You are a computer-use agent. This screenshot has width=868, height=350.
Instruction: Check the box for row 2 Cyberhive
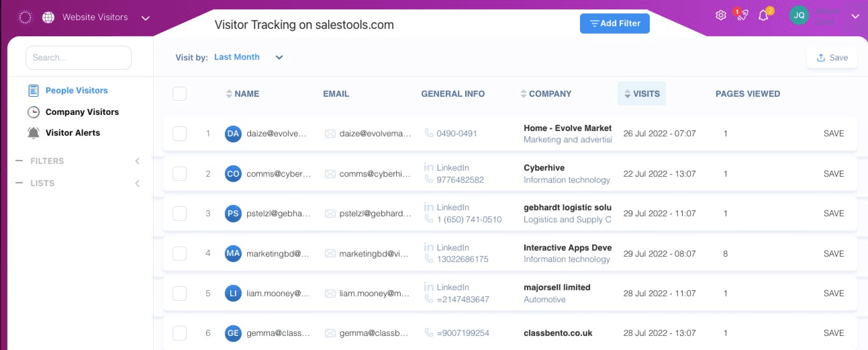pos(179,174)
